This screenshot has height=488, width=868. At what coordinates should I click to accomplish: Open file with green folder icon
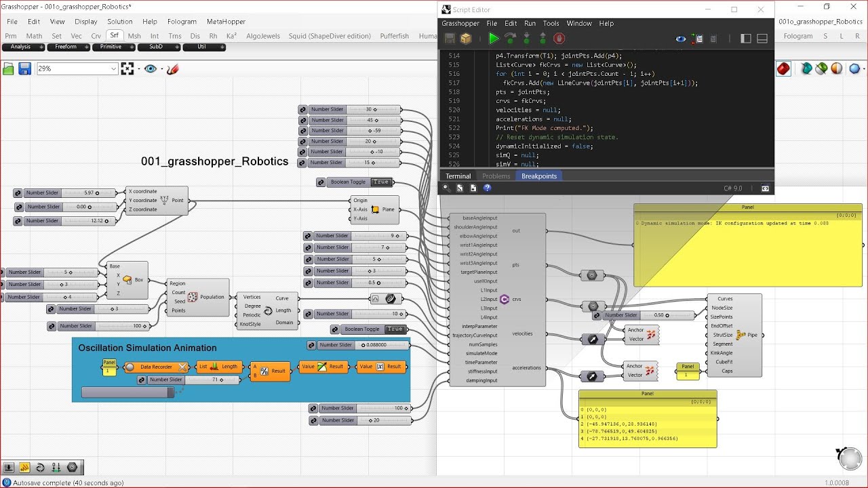8,68
